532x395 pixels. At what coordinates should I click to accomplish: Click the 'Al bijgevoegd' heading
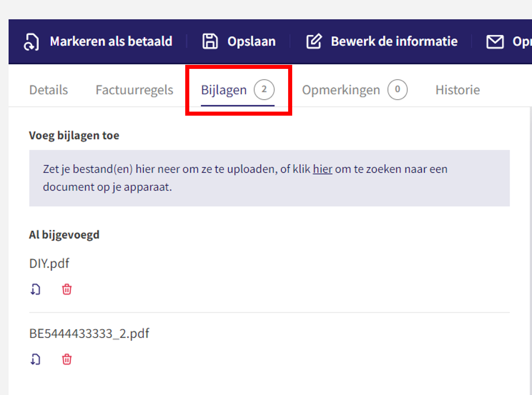pyautogui.click(x=64, y=235)
